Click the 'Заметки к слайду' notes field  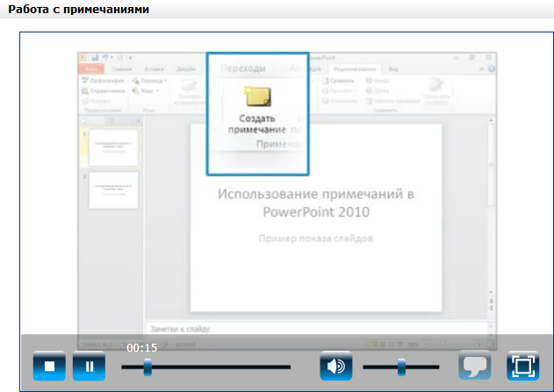(x=316, y=329)
